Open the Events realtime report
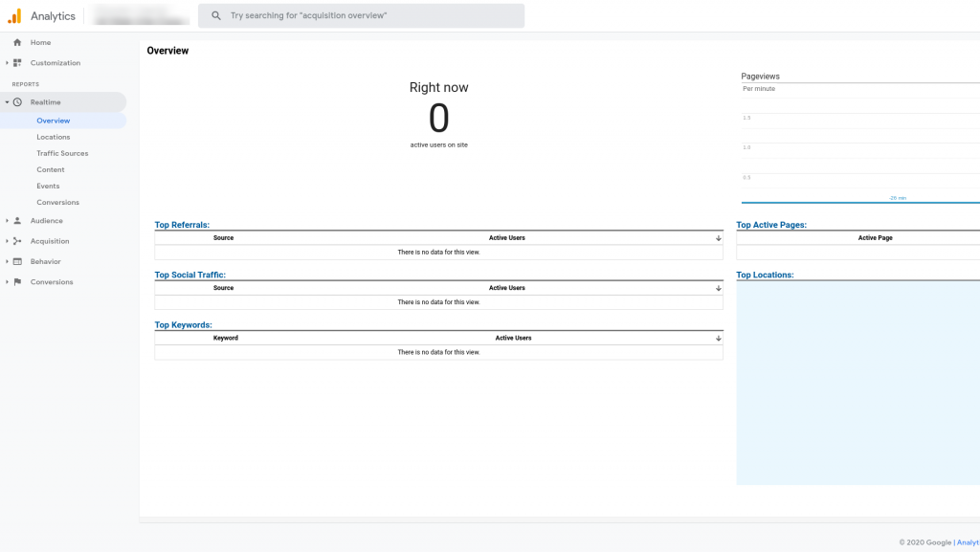The image size is (980, 552). (48, 186)
